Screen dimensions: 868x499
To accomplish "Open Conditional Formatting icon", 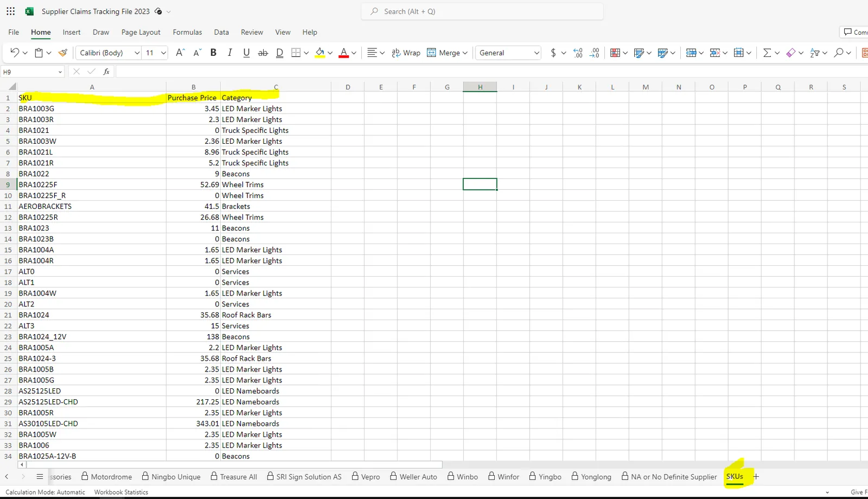I will [x=615, y=53].
